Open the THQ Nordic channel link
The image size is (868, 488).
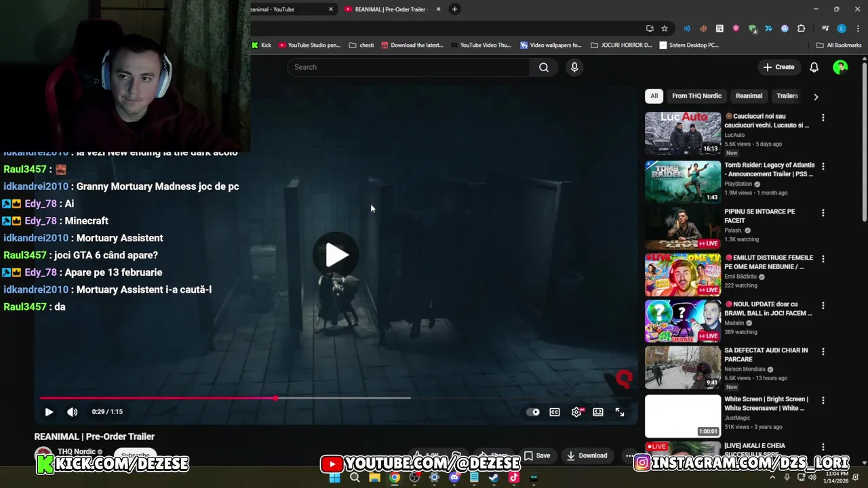click(77, 451)
